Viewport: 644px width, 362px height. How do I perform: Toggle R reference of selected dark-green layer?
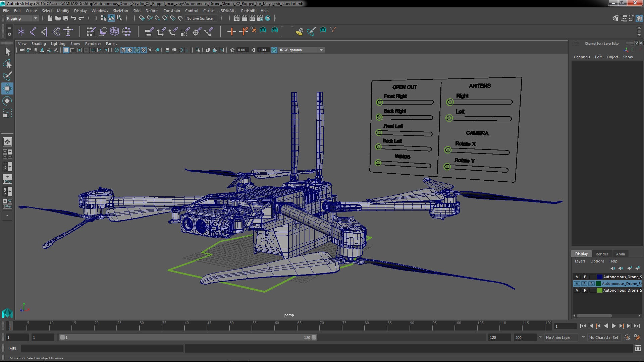point(591,284)
